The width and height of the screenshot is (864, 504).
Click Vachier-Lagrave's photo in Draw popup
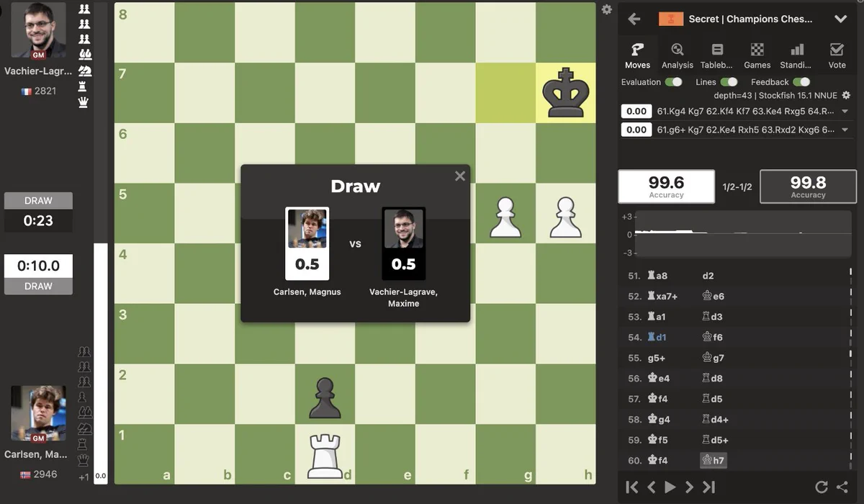[x=404, y=229]
